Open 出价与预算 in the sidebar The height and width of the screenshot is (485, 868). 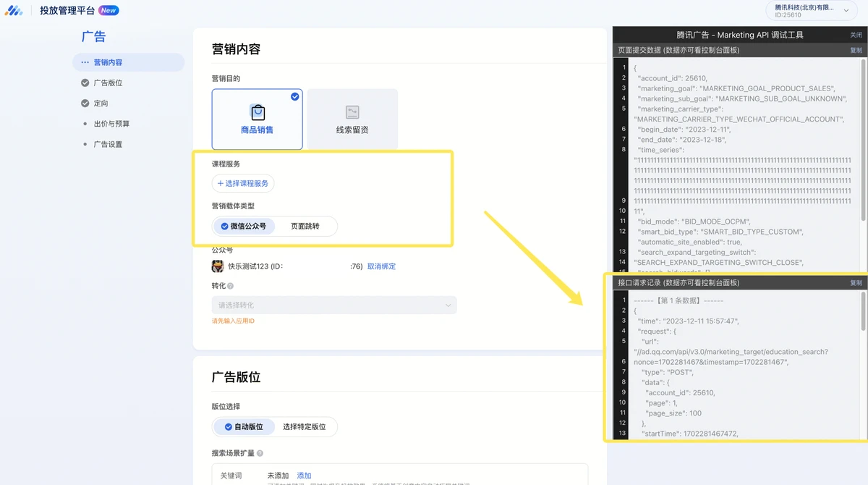pos(111,124)
